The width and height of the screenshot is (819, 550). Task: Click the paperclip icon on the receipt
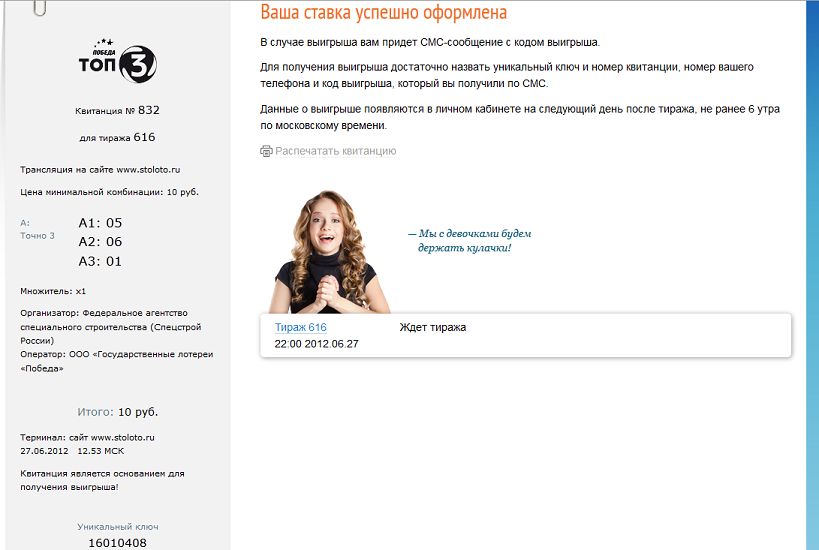(x=40, y=8)
